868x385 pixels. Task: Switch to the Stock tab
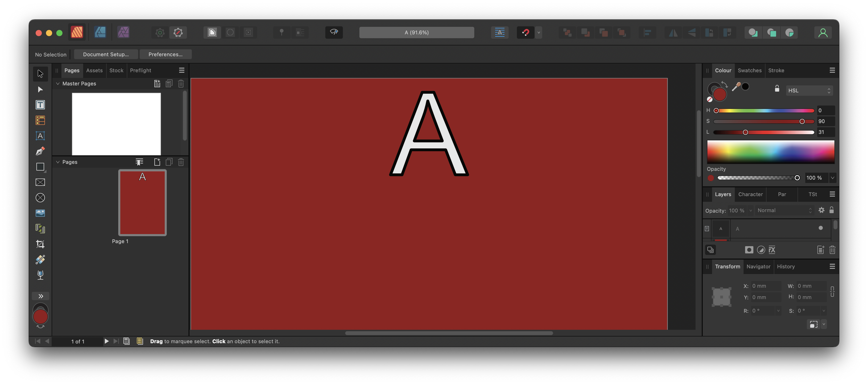[x=116, y=70]
